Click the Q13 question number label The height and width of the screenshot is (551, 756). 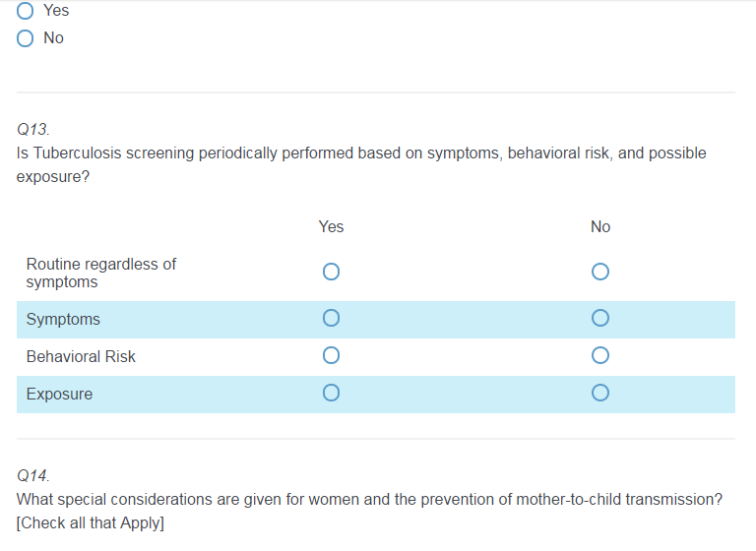pyautogui.click(x=33, y=130)
